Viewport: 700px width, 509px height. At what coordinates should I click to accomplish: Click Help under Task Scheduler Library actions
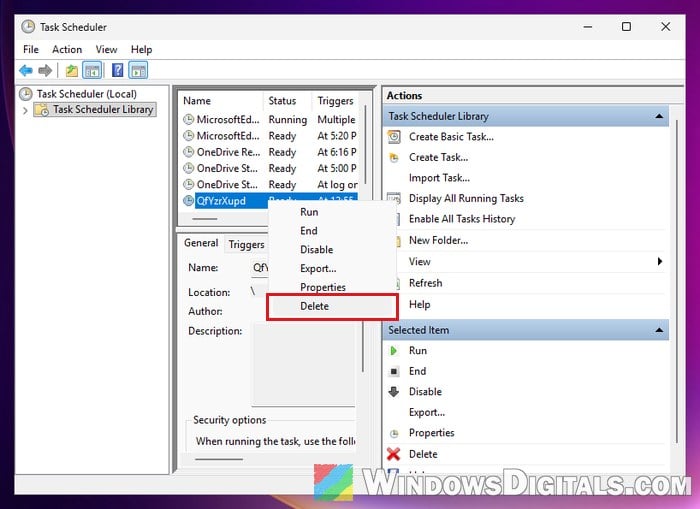click(x=420, y=305)
